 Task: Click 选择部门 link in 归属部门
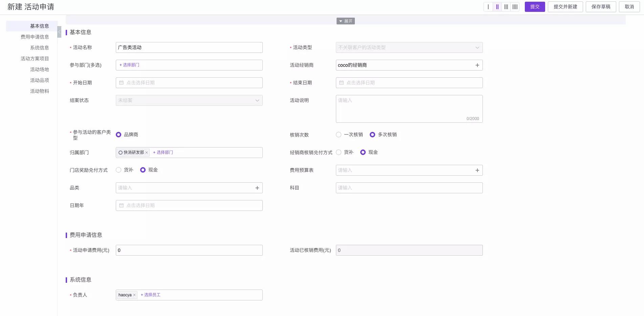coord(163,153)
